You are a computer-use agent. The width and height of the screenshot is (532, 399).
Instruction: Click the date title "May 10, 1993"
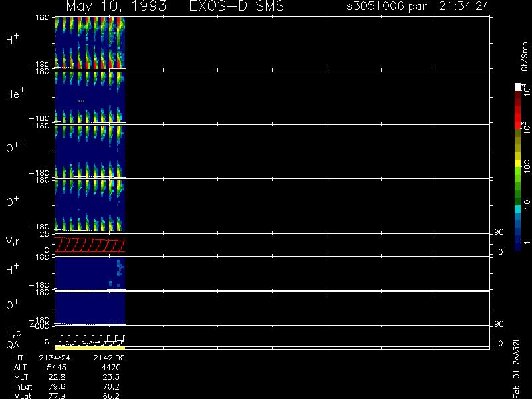coord(116,6)
